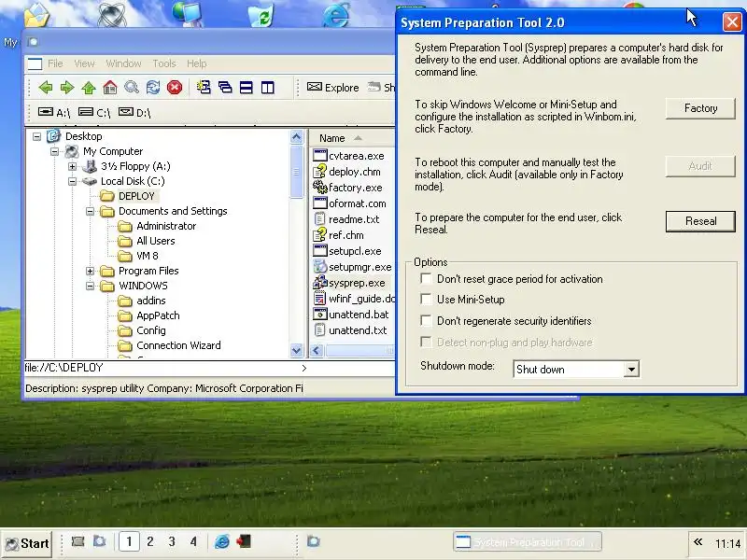Screen dimensions: 747x560
Task: Open the magnifier Search icon
Action: [132, 87]
